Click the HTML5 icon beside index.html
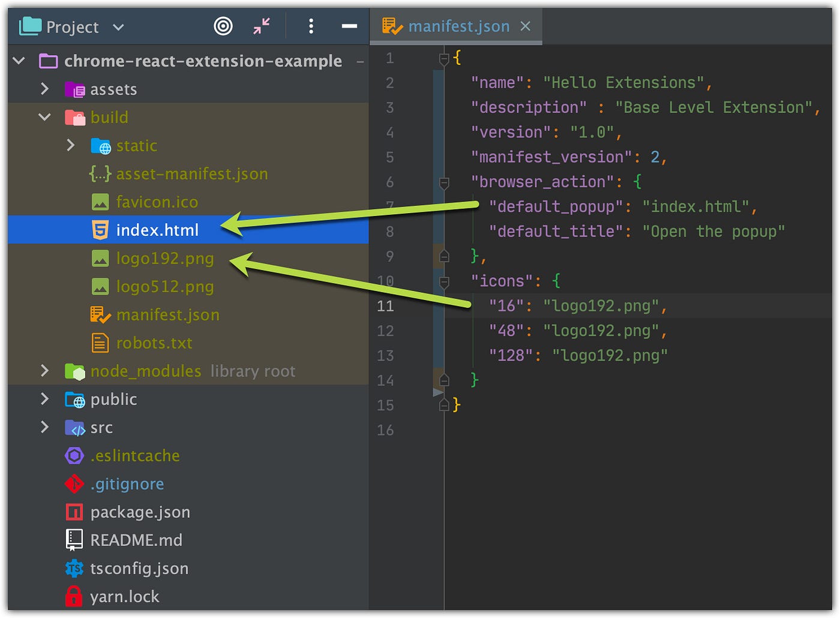The width and height of the screenshot is (840, 618). coord(100,230)
